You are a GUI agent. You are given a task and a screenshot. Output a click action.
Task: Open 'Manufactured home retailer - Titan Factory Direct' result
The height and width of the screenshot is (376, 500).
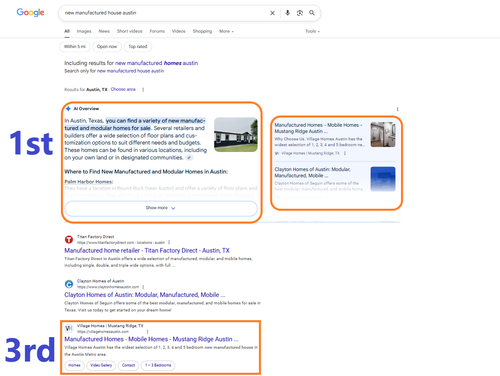tap(147, 251)
